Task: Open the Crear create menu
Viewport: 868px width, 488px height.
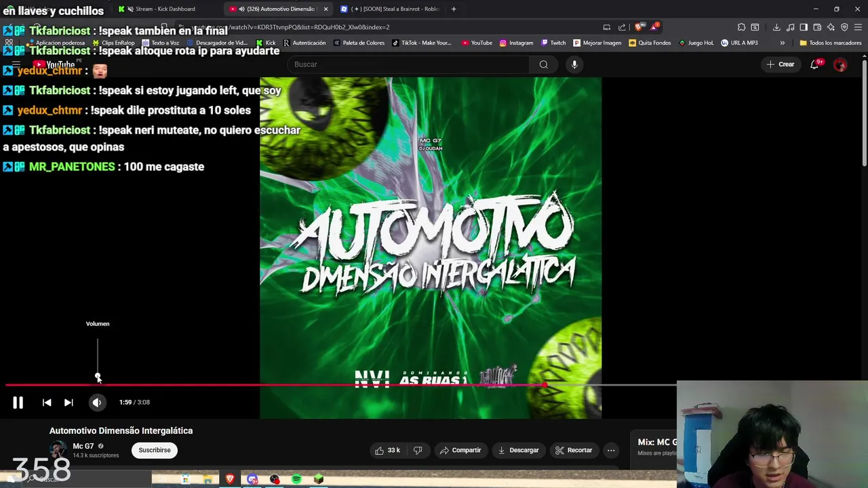Action: 780,64
